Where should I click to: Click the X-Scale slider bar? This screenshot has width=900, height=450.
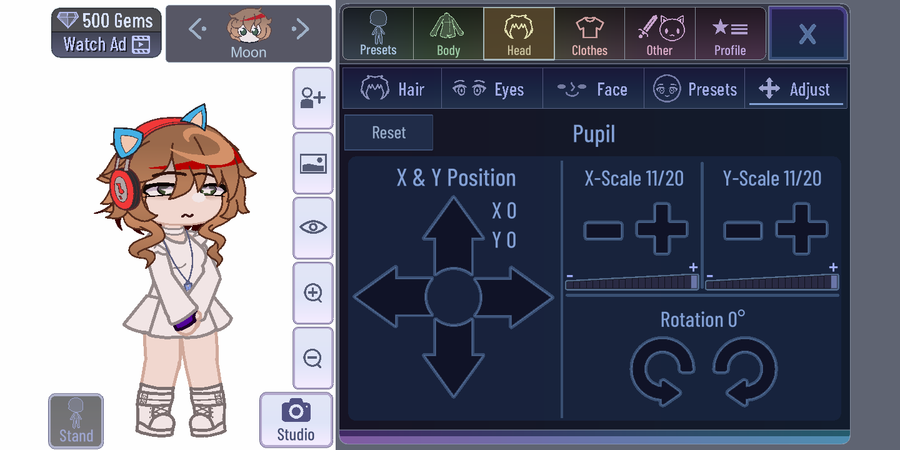coord(632,282)
